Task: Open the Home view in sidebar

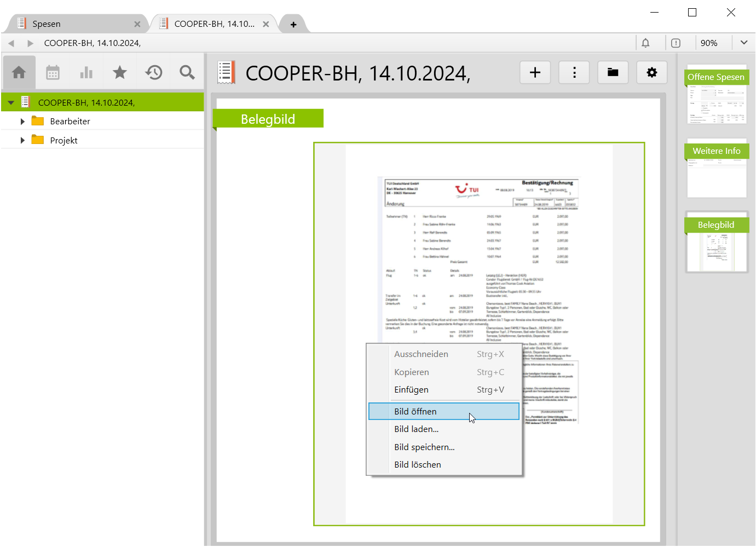Action: pyautogui.click(x=19, y=72)
